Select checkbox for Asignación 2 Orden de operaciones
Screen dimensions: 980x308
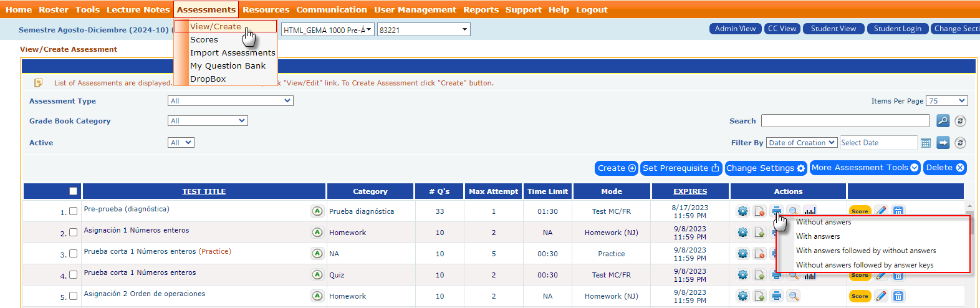(74, 296)
